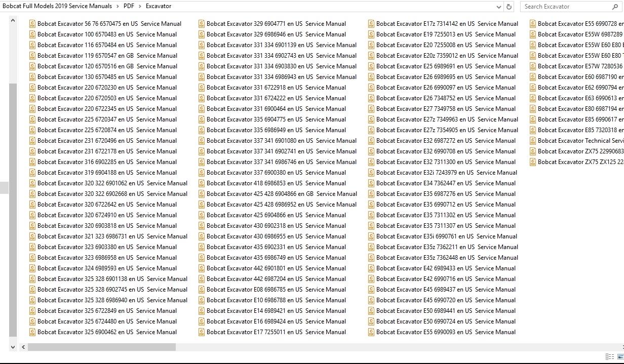The width and height of the screenshot is (624, 364).
Task: Click PDF icon of Excavator 316 6902285 manual
Action: pyautogui.click(x=32, y=162)
